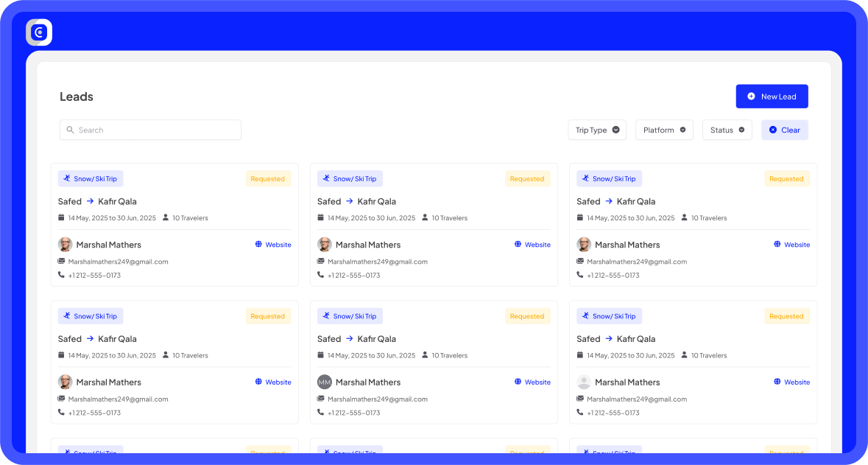868x465 pixels.
Task: Click Marshal Mathers' avatar on the first card
Action: coord(66,244)
